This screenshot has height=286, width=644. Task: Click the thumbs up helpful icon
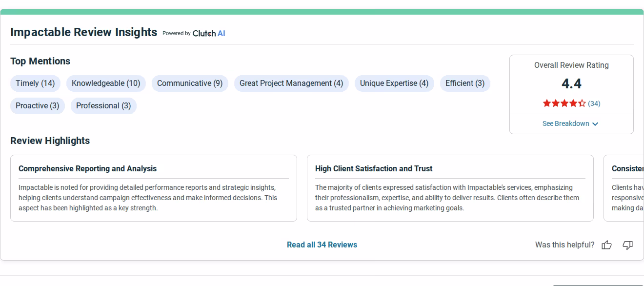point(606,245)
